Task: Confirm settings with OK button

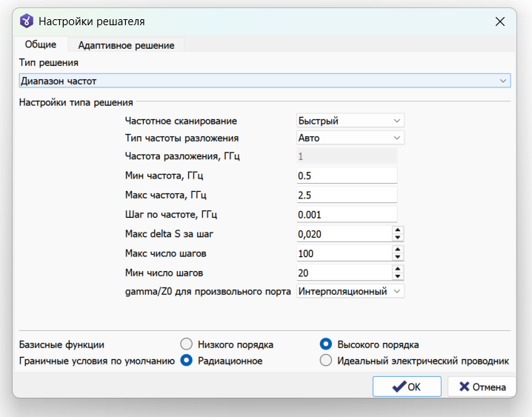Action: click(407, 387)
